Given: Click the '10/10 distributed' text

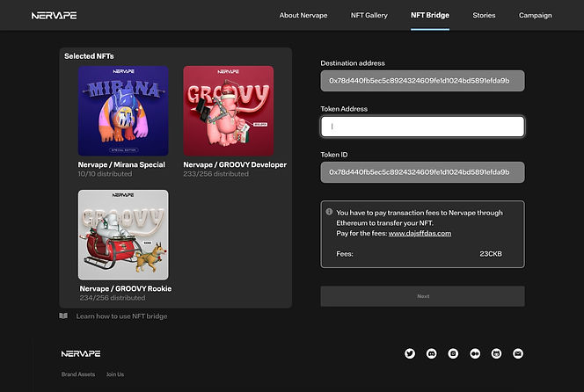Looking at the screenshot, I should pos(105,174).
